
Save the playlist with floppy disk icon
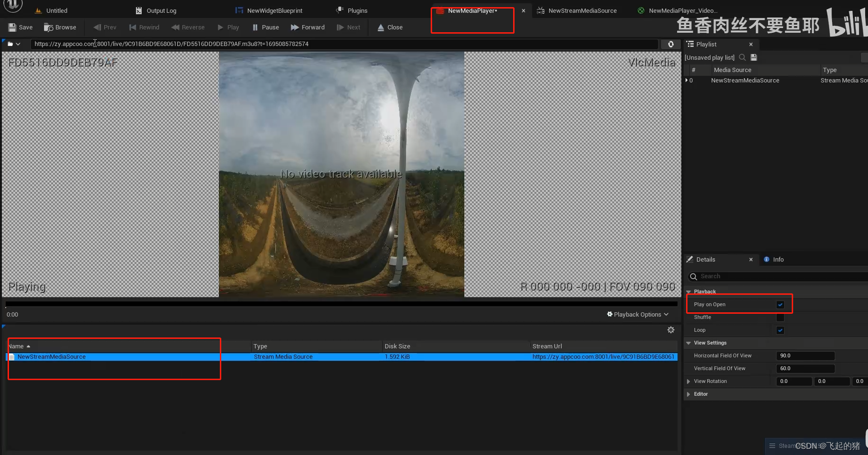point(754,57)
